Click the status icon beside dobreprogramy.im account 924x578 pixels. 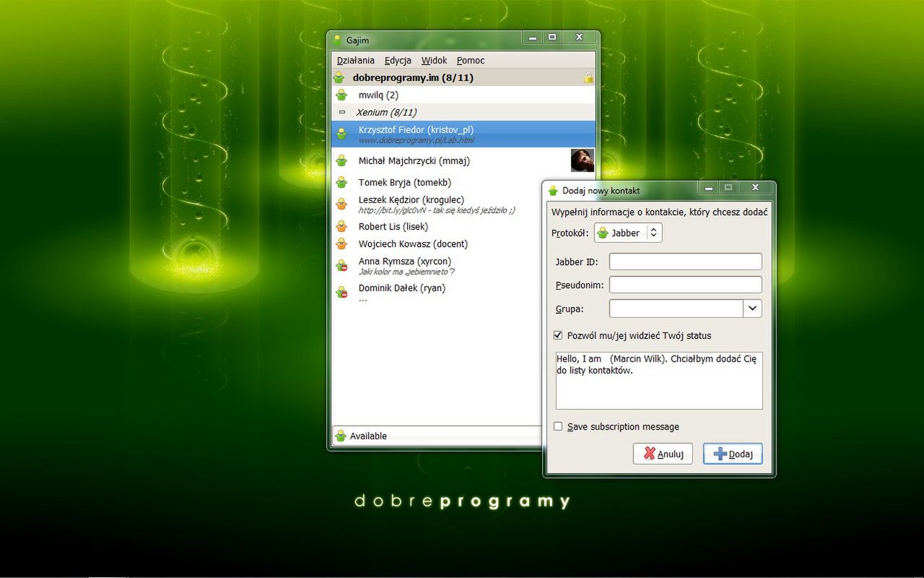pyautogui.click(x=339, y=77)
